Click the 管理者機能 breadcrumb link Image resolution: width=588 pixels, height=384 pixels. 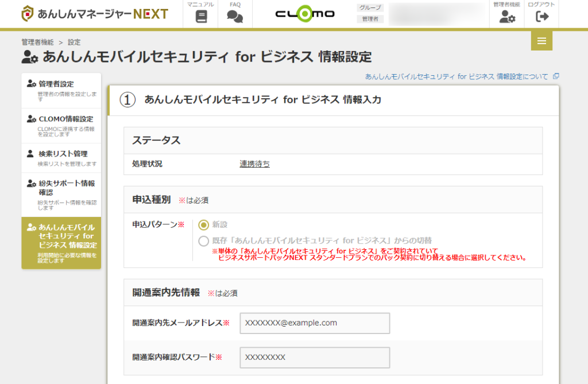(x=37, y=42)
